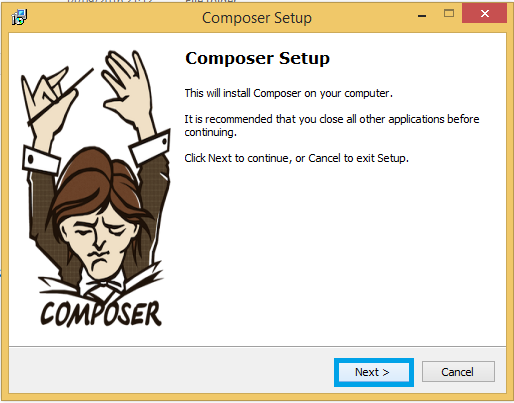
Task: Cancel the Composer installation
Action: pyautogui.click(x=458, y=372)
